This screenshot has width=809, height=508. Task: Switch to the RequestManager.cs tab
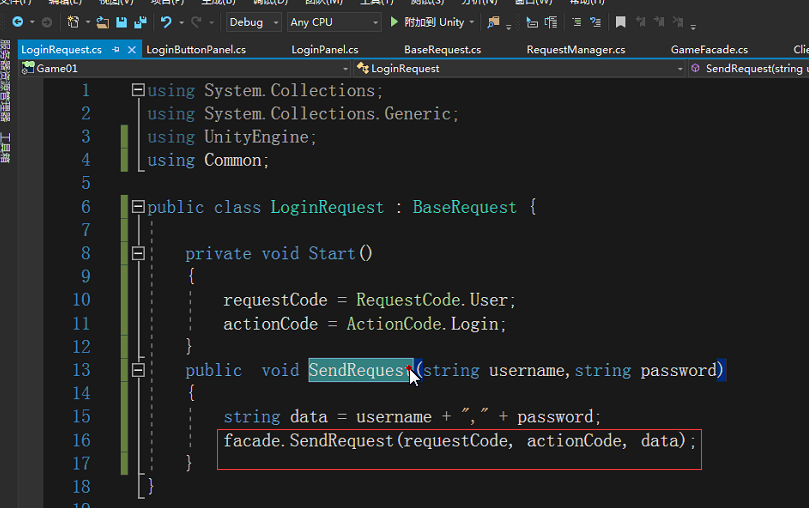(576, 50)
